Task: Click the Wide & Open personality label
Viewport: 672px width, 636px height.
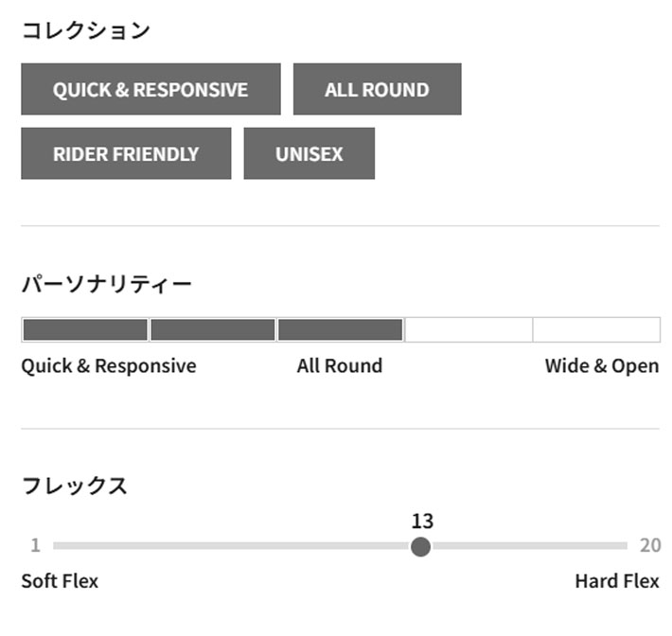Action: tap(602, 366)
